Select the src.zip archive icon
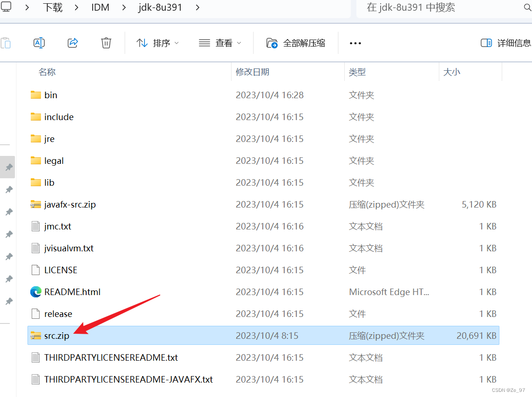532x397 pixels. click(x=35, y=336)
